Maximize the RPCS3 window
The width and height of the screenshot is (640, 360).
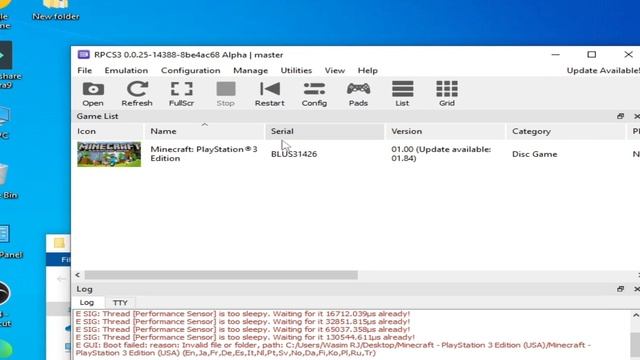point(591,55)
